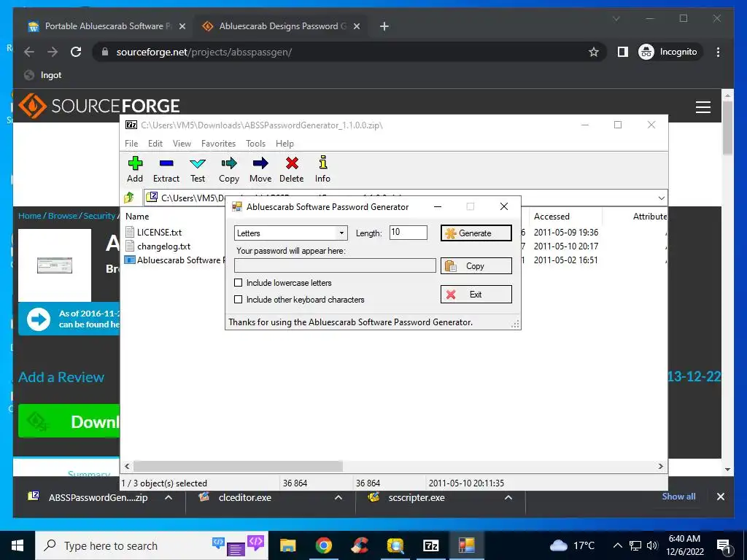
Task: Show hidden system tray icons
Action: pyautogui.click(x=617, y=545)
